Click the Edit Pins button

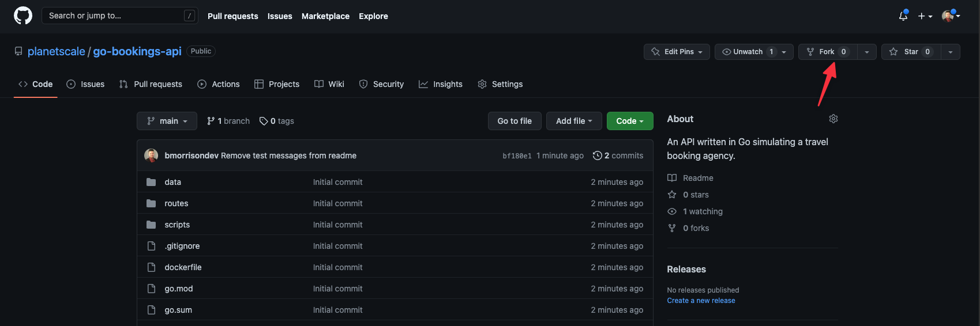tap(677, 52)
